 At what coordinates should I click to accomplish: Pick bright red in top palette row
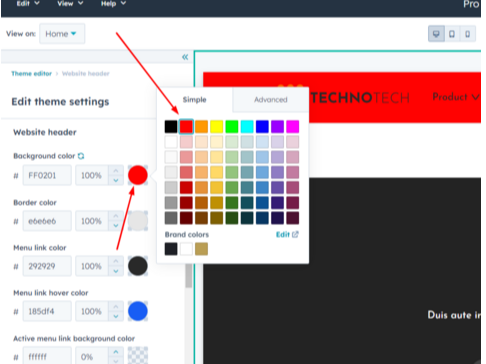(x=186, y=127)
